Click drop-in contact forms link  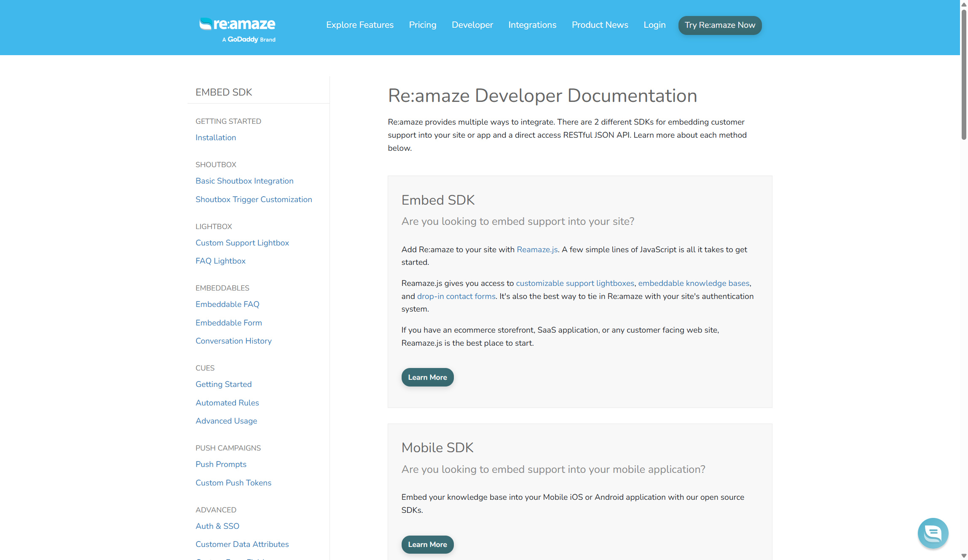[456, 296]
